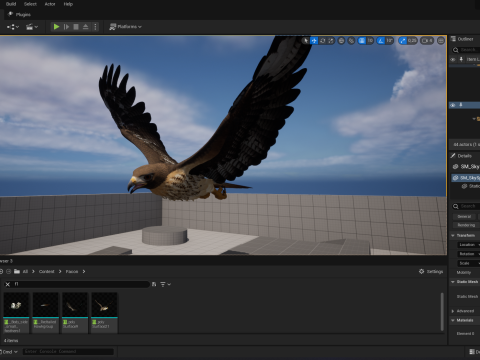Go to Content folder in breadcrumb
The image size is (480, 360).
[x=46, y=271]
